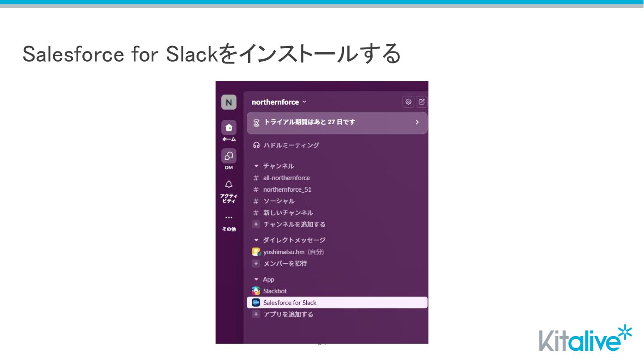
Task: Click the yoshimatsu.hm avatar icon
Action: (x=256, y=252)
